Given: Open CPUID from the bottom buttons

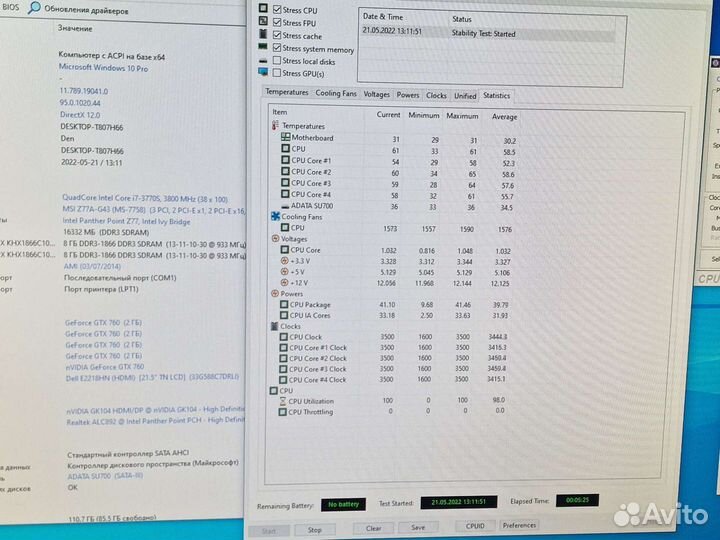Looking at the screenshot, I should point(475,526).
